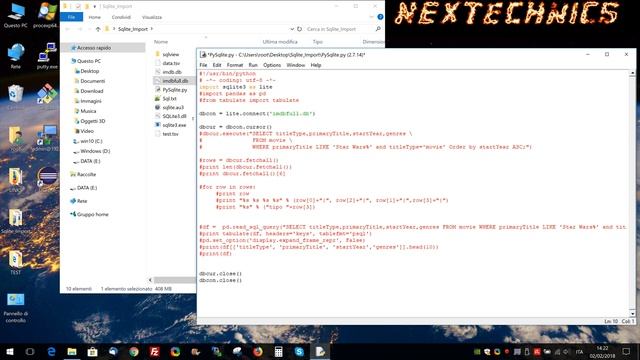The image size is (640, 360).
Task: Refresh the Sqlite_Import folder view
Action: 300,29
